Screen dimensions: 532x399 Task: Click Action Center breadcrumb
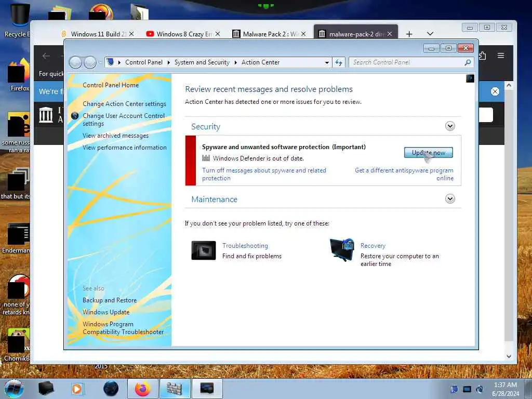[x=261, y=62]
